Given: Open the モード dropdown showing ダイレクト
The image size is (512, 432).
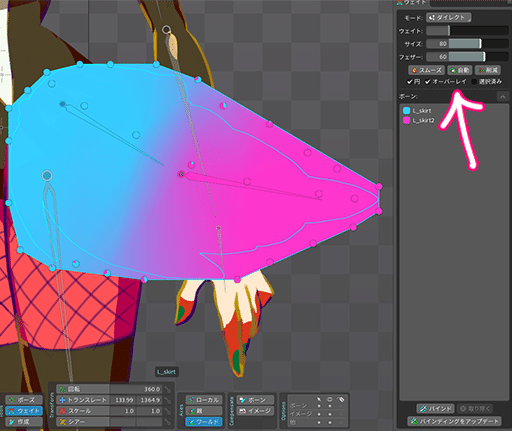Looking at the screenshot, I should (x=449, y=18).
